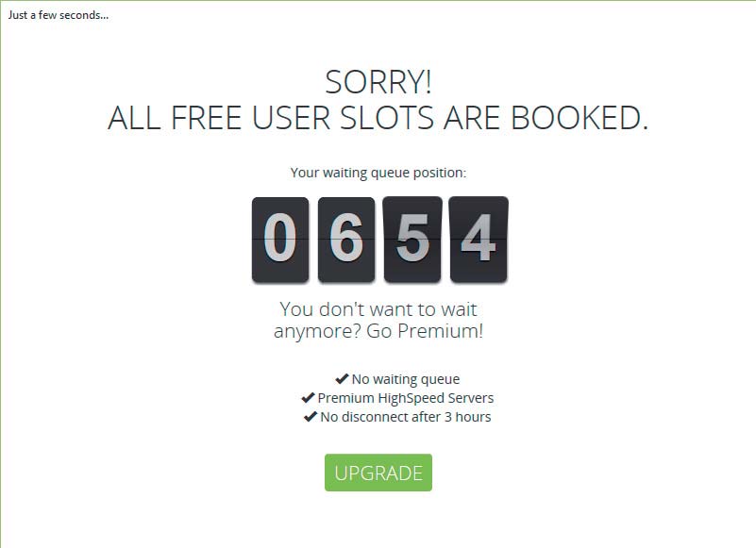Click the 'Just a few seconds...' title text
The image size is (756, 548).
(59, 15)
